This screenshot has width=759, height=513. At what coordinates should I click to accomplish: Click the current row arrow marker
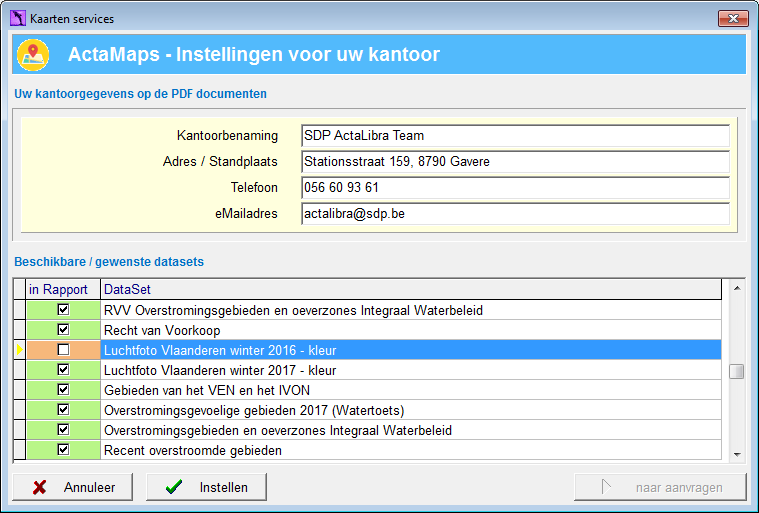point(19,350)
